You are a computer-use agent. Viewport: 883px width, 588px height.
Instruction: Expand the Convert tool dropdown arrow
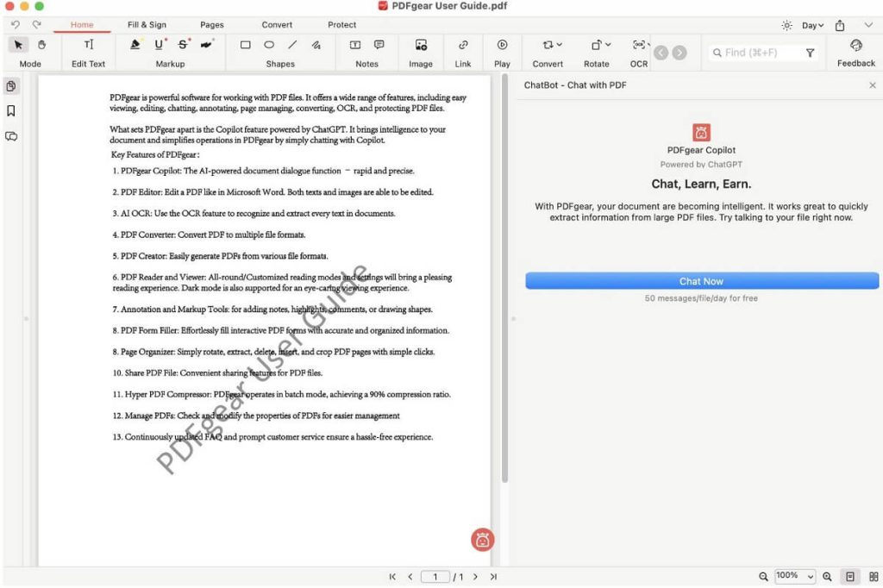(x=559, y=45)
